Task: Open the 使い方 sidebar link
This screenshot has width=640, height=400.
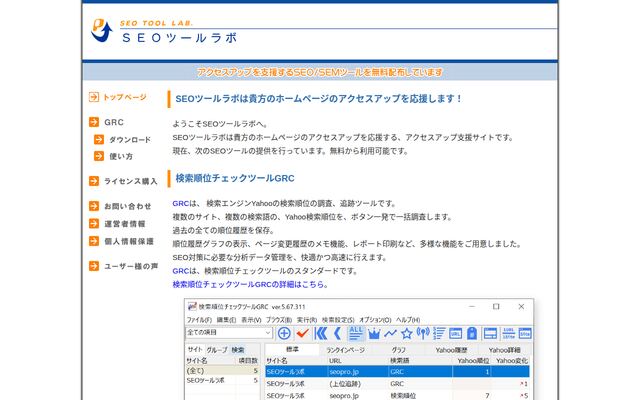Action: pyautogui.click(x=121, y=156)
